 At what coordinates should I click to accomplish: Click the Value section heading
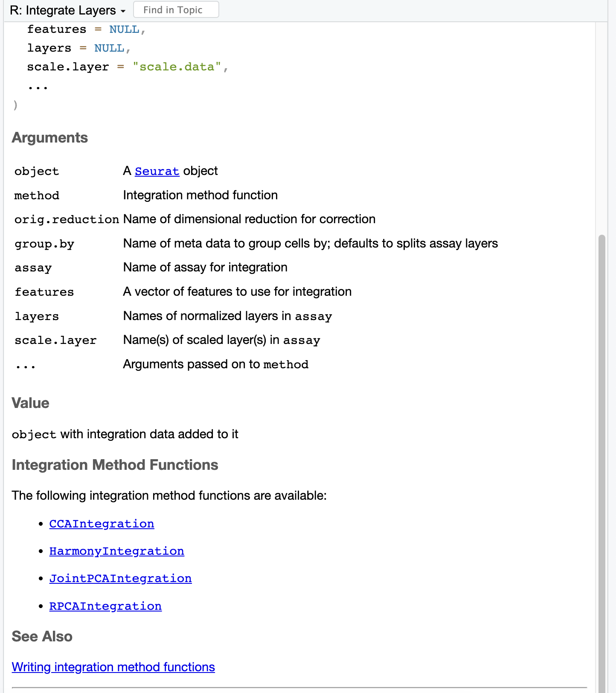click(x=30, y=403)
